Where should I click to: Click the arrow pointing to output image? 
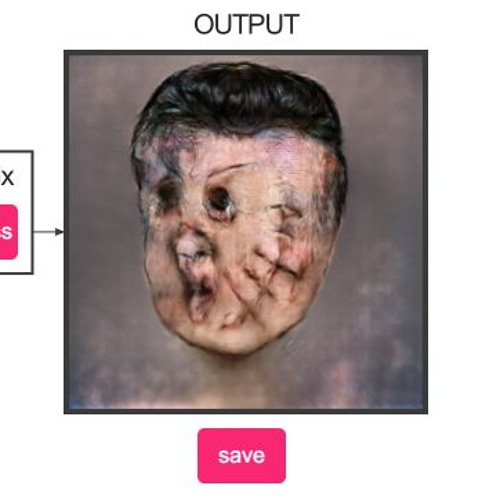(49, 232)
